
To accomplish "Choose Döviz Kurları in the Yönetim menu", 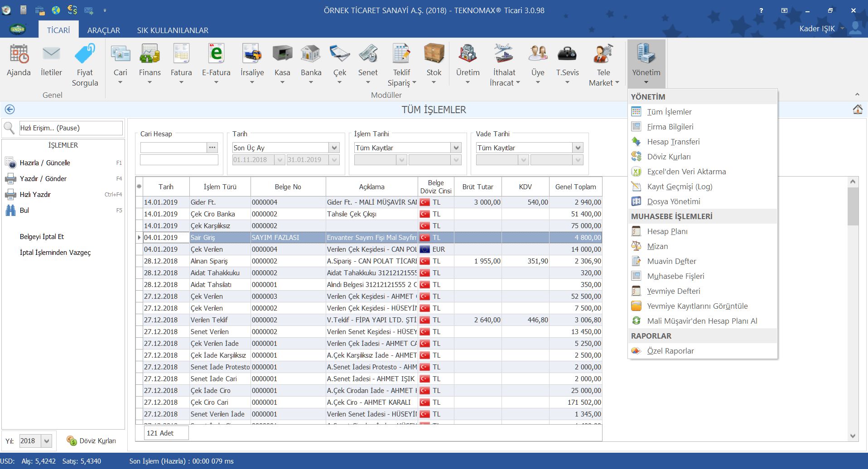I will coord(669,157).
